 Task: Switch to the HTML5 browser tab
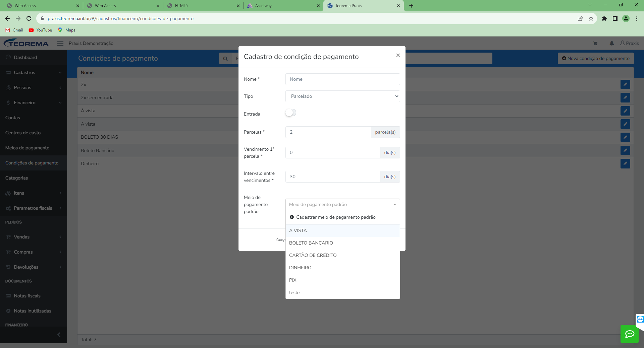203,6
